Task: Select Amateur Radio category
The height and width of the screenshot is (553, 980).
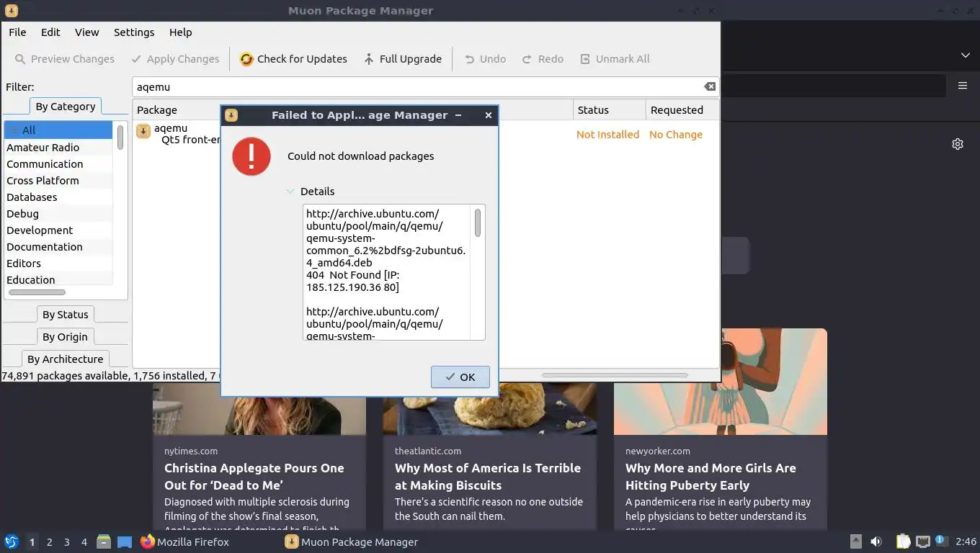Action: click(58, 148)
